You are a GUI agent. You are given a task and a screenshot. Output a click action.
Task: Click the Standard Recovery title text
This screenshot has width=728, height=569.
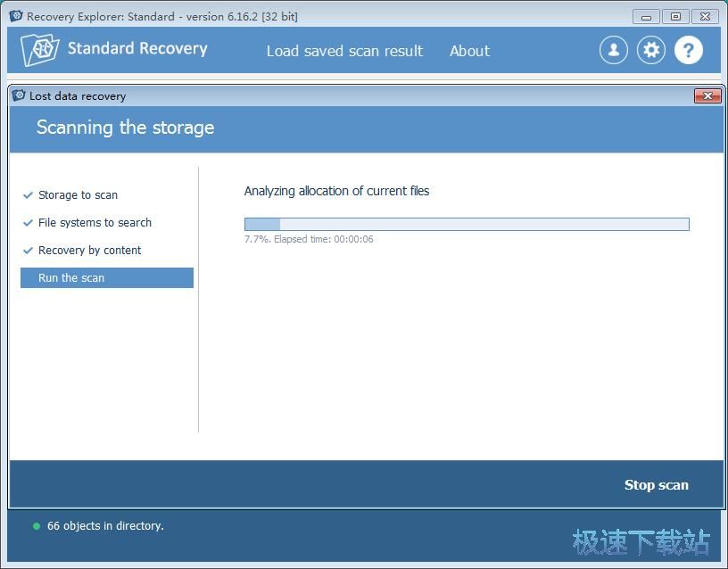pos(137,48)
